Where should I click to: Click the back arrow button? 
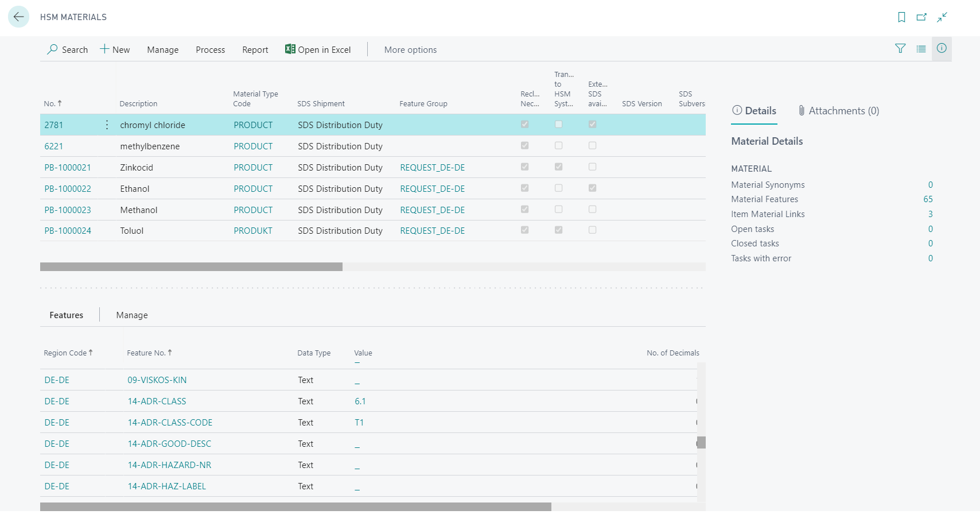pos(18,17)
